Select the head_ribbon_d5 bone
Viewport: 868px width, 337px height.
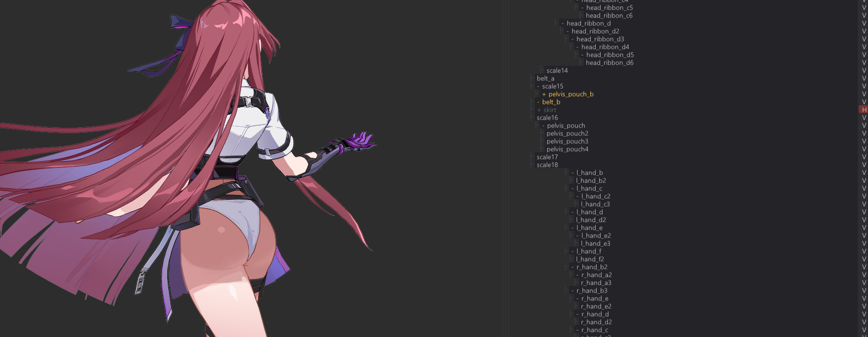[x=610, y=55]
